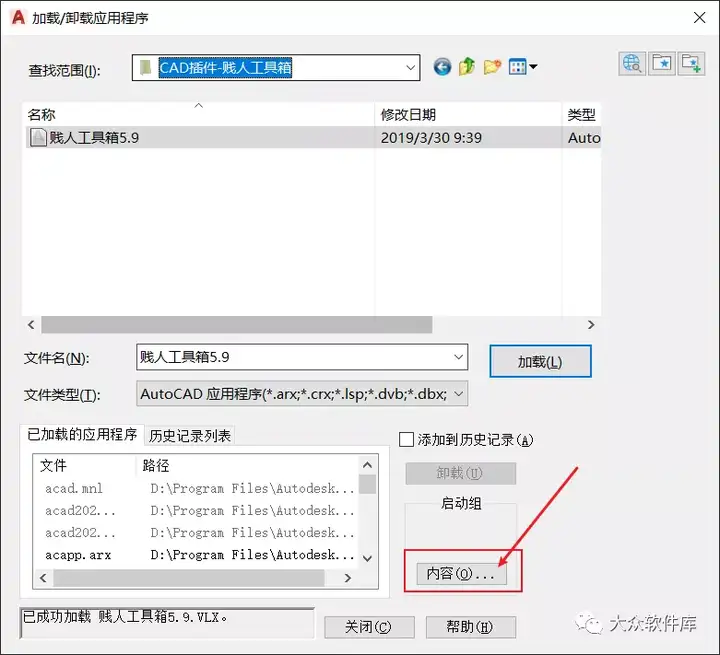Click loaded list horizontal scroll left arrow
The image size is (720, 655).
pos(43,578)
